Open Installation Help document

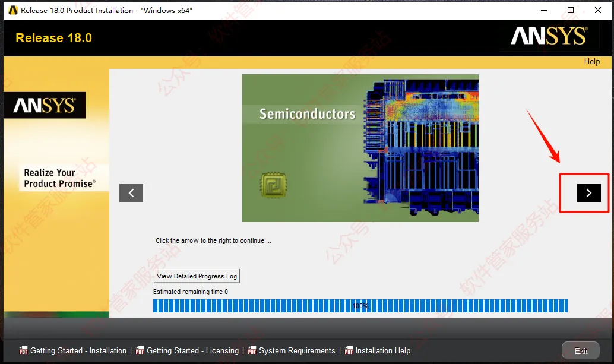382,351
